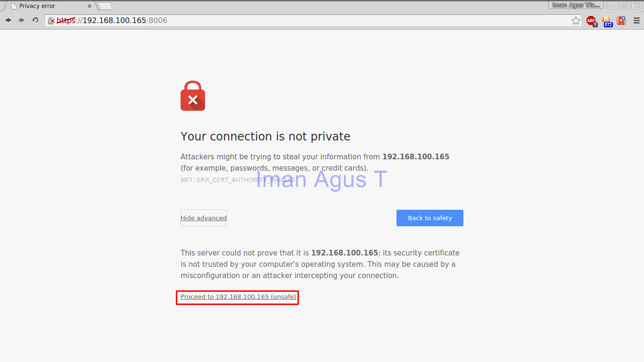Click the Back to safety button
Screen dimensions: 644x362
(x=429, y=218)
